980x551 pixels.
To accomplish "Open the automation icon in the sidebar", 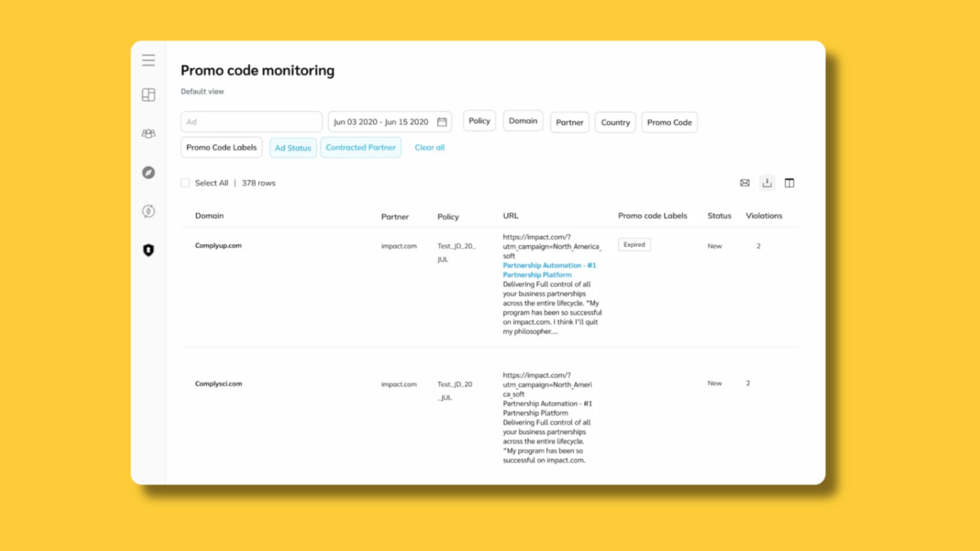I will pyautogui.click(x=148, y=211).
